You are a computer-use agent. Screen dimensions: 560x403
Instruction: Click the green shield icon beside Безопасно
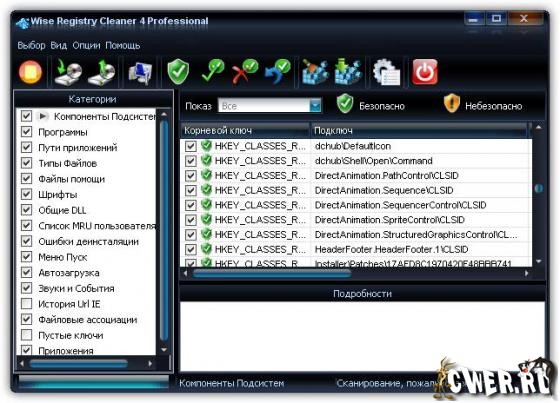pyautogui.click(x=345, y=104)
